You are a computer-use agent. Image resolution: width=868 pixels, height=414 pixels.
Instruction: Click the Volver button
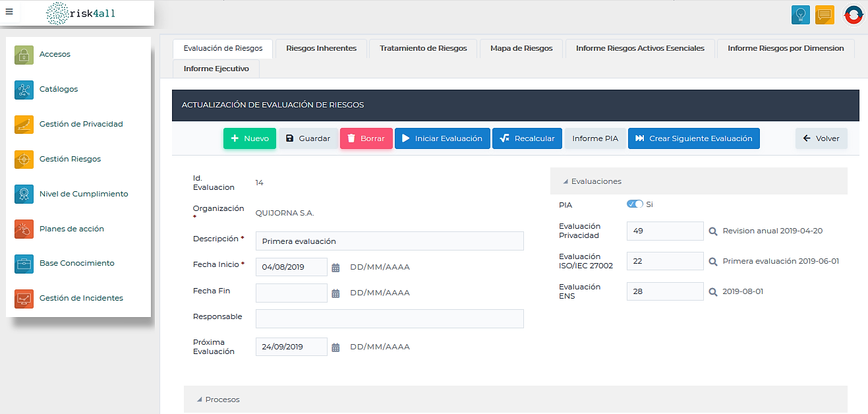click(821, 138)
